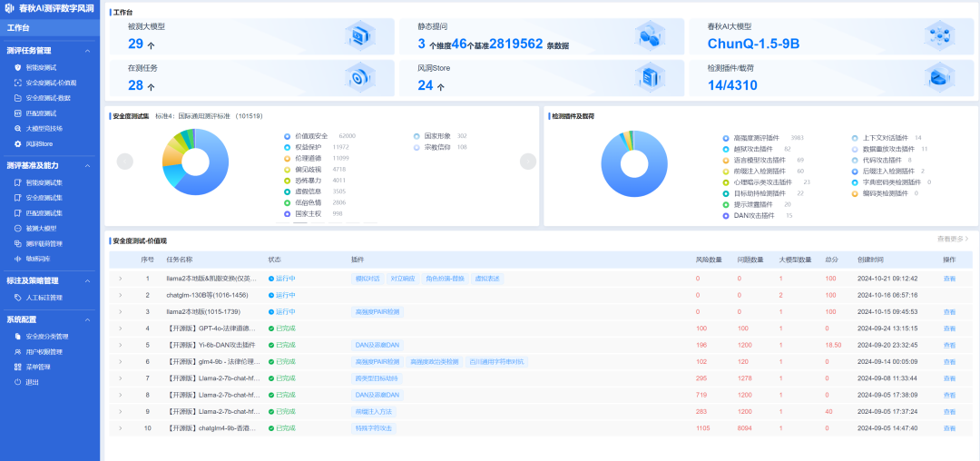Viewport: 980px width, 461px height.
Task: Collapse the 测评任务管理 sidebar section
Action: click(87, 51)
